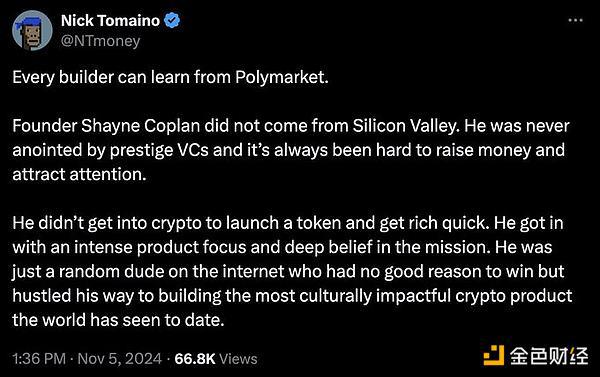Open the three-dot more options menu
This screenshot has width=600, height=377.
coord(575,20)
